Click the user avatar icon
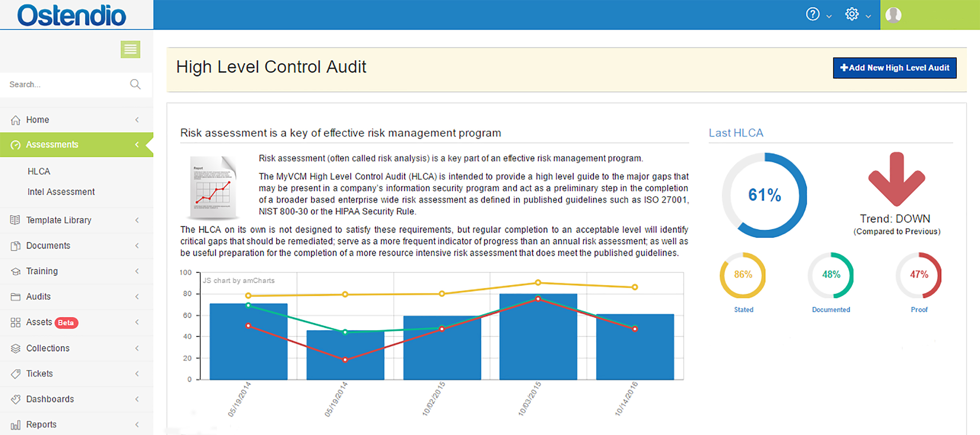This screenshot has width=980, height=435. point(893,15)
